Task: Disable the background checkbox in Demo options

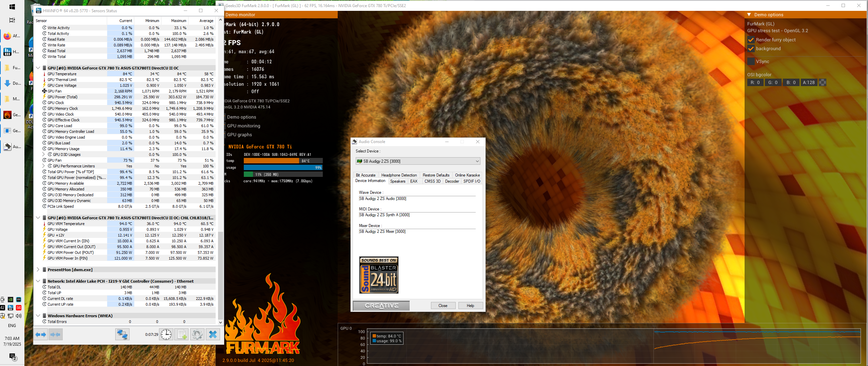Action: coord(751,48)
